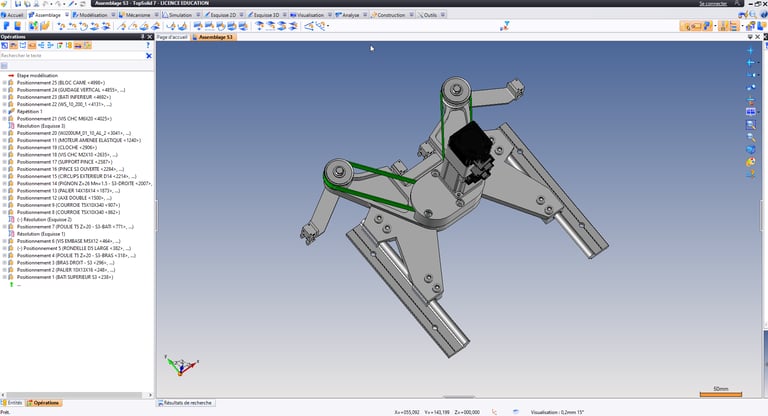Image resolution: width=768 pixels, height=416 pixels.
Task: Click the XYZ axis triad in viewport corner
Action: click(181, 365)
